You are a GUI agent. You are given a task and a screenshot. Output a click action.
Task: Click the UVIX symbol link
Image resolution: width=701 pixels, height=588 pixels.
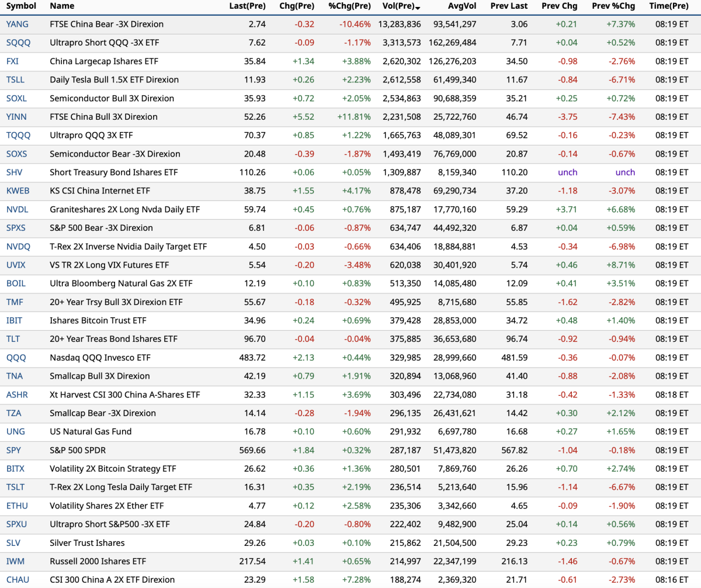tap(16, 265)
